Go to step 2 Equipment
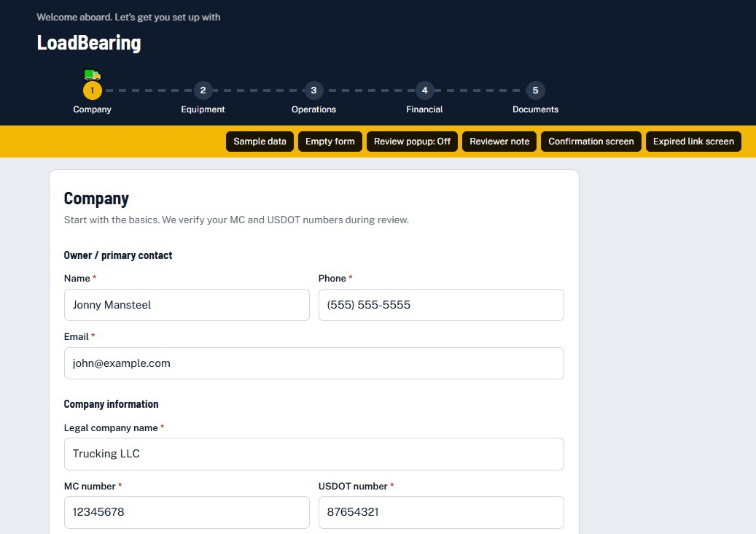Viewport: 756px width, 534px height. coord(203,90)
